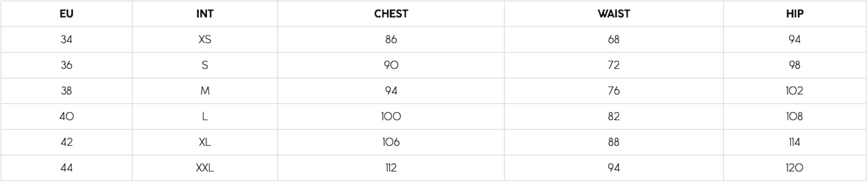Click the HIP column header
868x183 pixels.
pyautogui.click(x=795, y=14)
